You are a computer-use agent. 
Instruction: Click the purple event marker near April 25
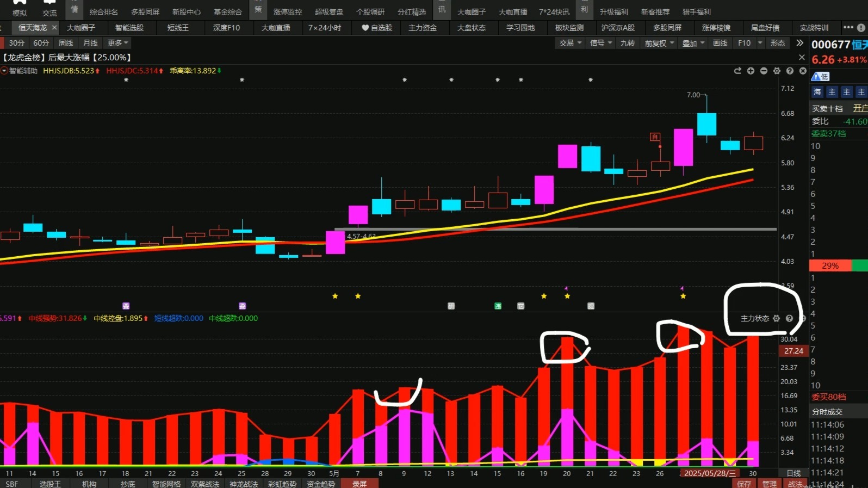point(243,306)
